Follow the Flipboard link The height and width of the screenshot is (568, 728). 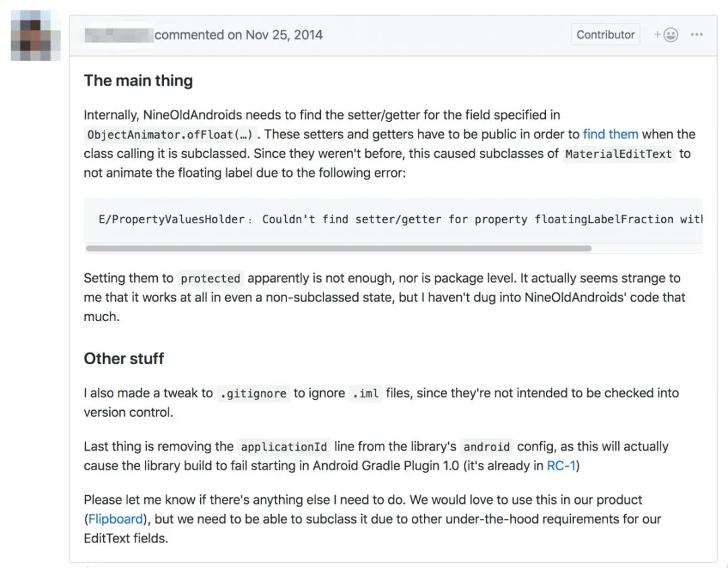116,519
